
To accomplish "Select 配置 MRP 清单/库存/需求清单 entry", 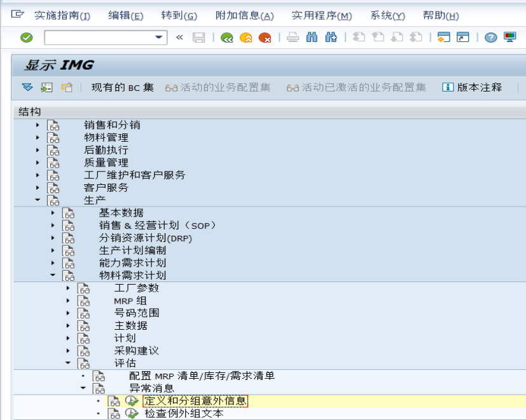I will 202,376.
